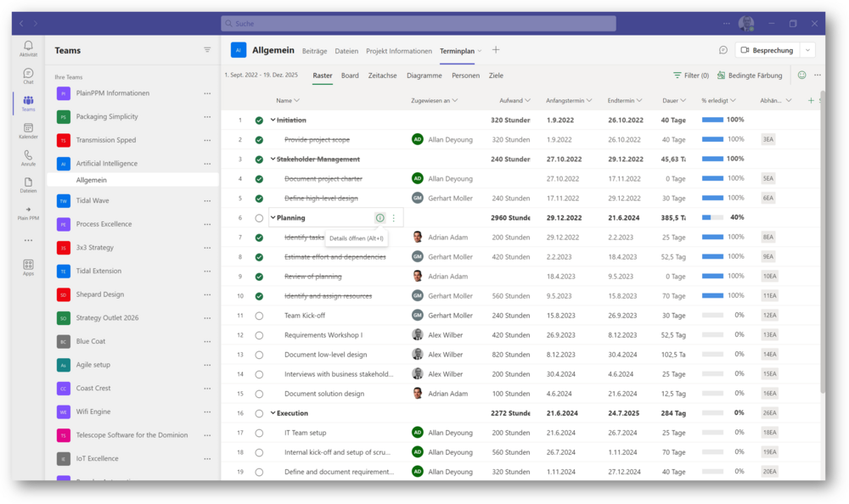Collapse the Execution task group
Viewport: 849px width, 504px height.
point(273,413)
